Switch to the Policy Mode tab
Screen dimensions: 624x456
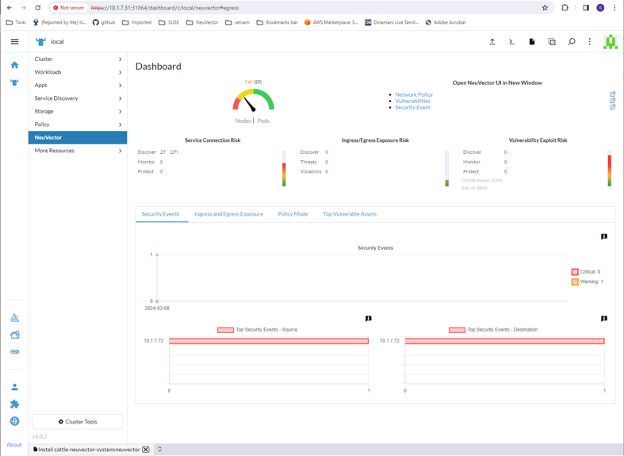click(293, 214)
